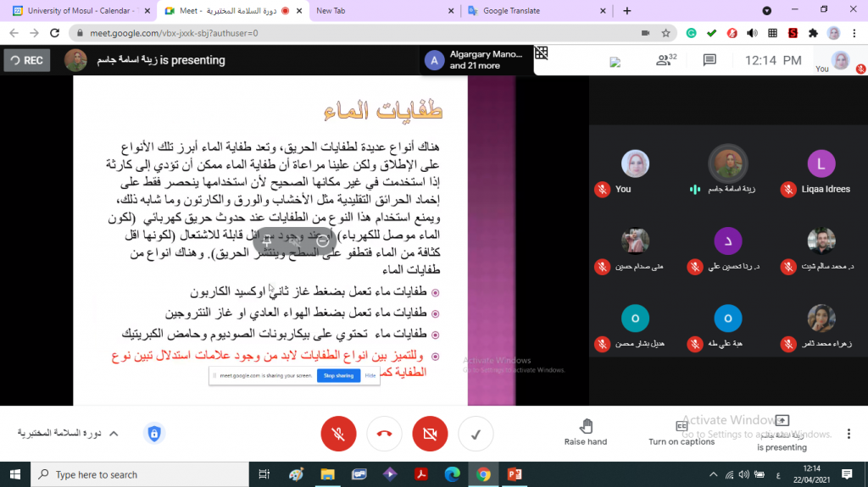The image size is (868, 487).
Task: Hang up the call with red phone button
Action: (x=384, y=434)
